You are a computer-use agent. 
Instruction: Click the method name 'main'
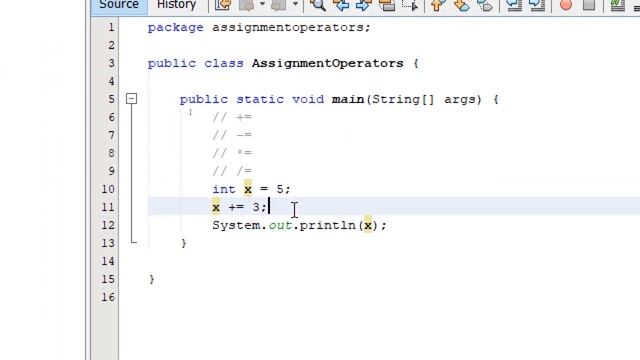pos(348,99)
